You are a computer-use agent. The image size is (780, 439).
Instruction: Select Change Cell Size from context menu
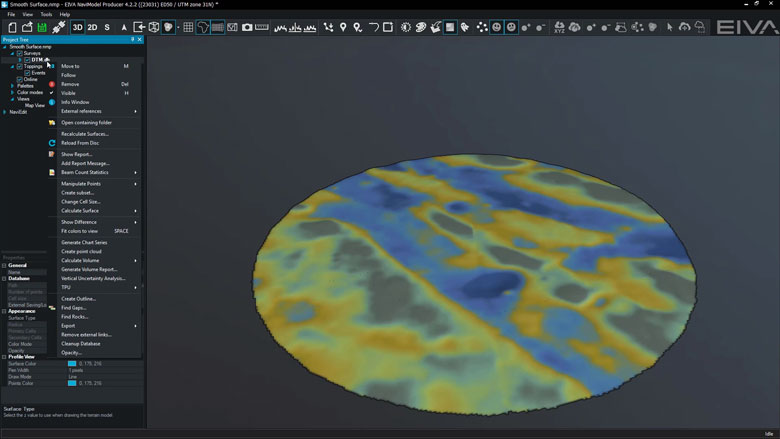[81, 202]
